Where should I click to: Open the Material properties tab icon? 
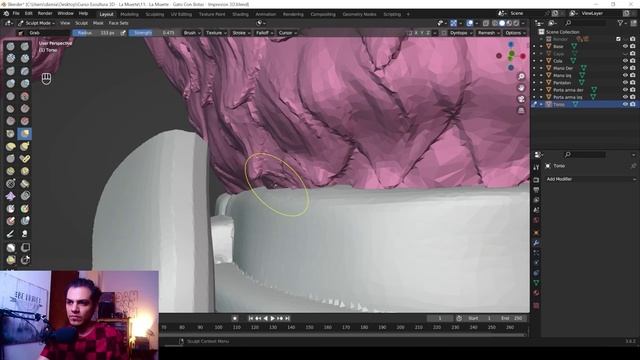coord(536,293)
